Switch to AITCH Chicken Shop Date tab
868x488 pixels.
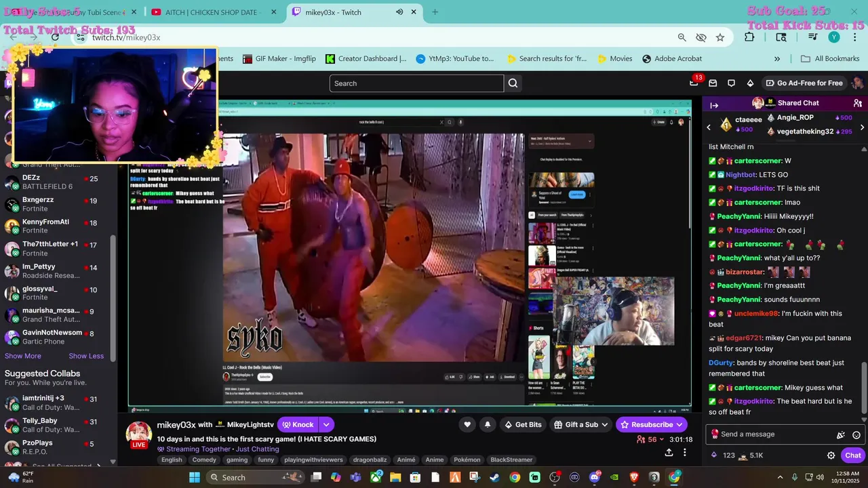tap(214, 12)
